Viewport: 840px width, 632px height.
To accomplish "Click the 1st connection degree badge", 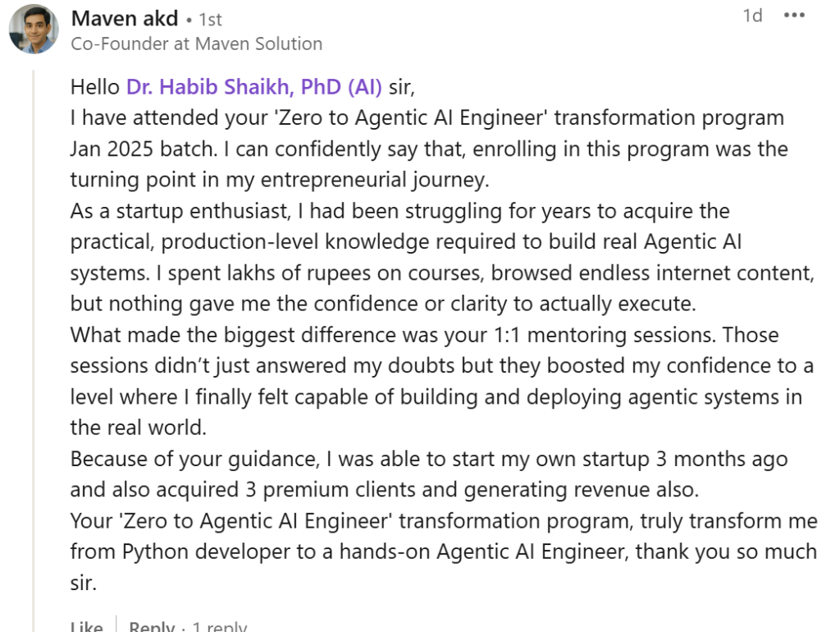I will click(210, 19).
